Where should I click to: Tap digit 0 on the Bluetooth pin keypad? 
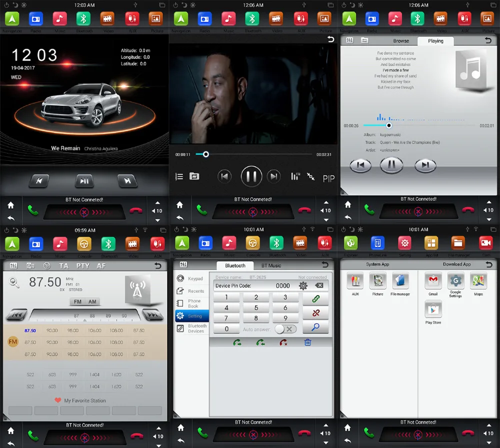(x=226, y=329)
